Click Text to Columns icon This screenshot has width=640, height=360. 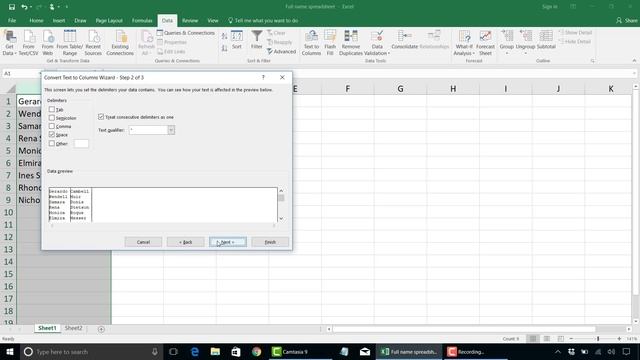[311, 42]
